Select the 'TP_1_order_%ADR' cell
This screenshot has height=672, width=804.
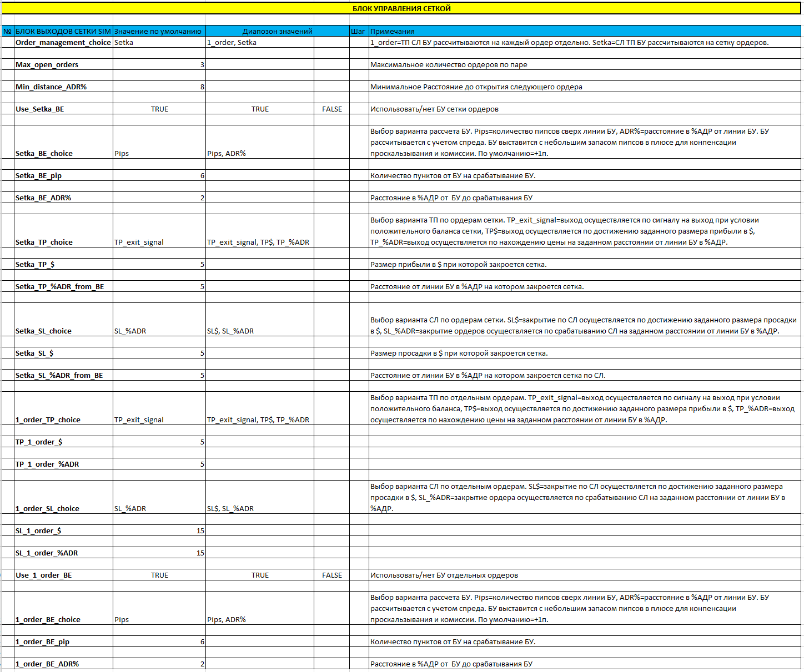click(x=63, y=464)
